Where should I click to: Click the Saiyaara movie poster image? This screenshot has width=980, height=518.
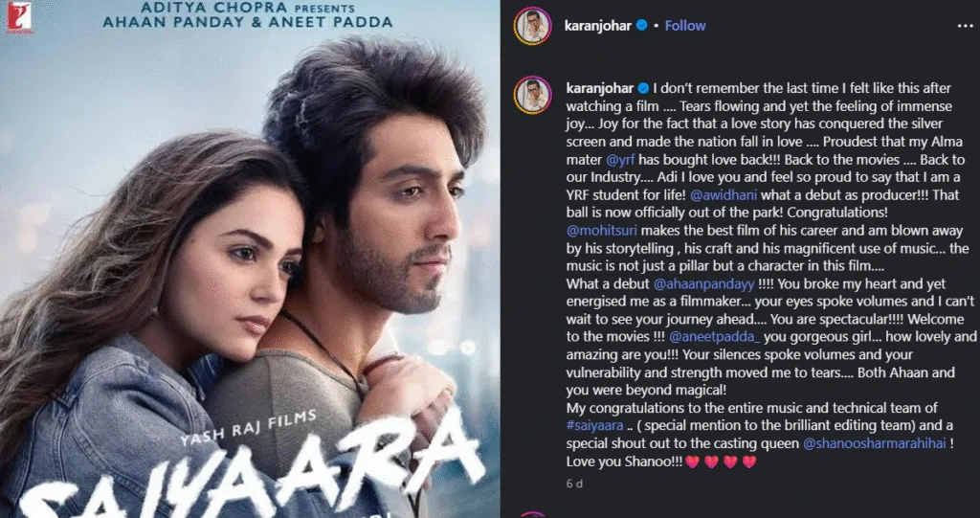[x=250, y=259]
